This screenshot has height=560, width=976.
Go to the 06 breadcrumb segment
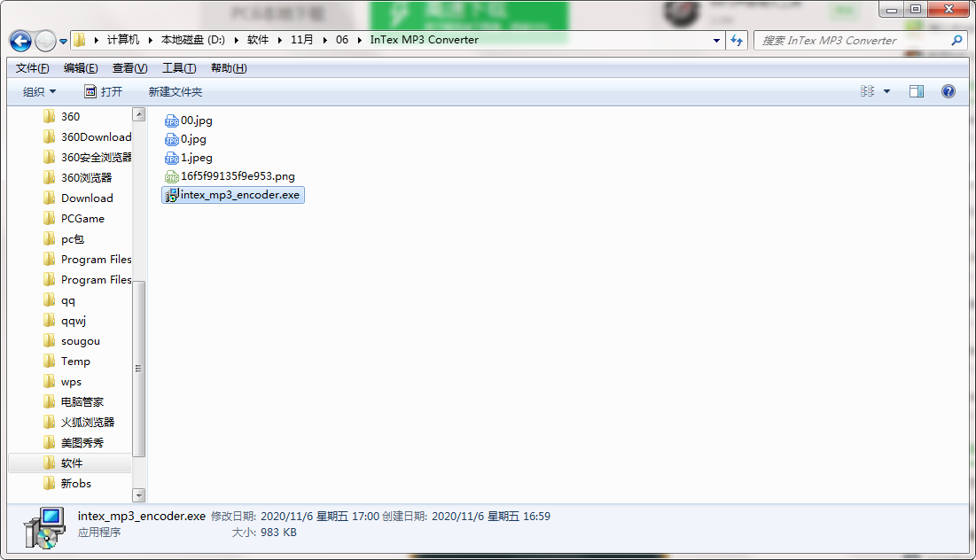(x=342, y=40)
